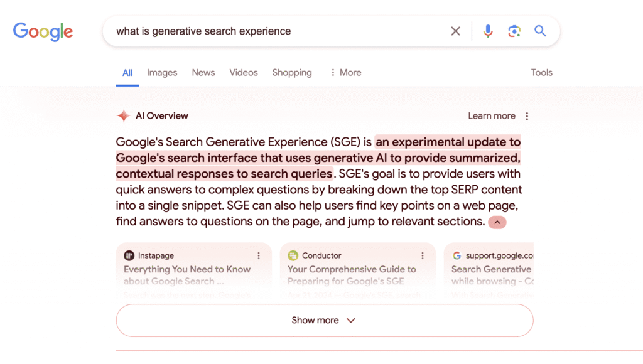
Task: Click the search magnifier icon
Action: (540, 31)
